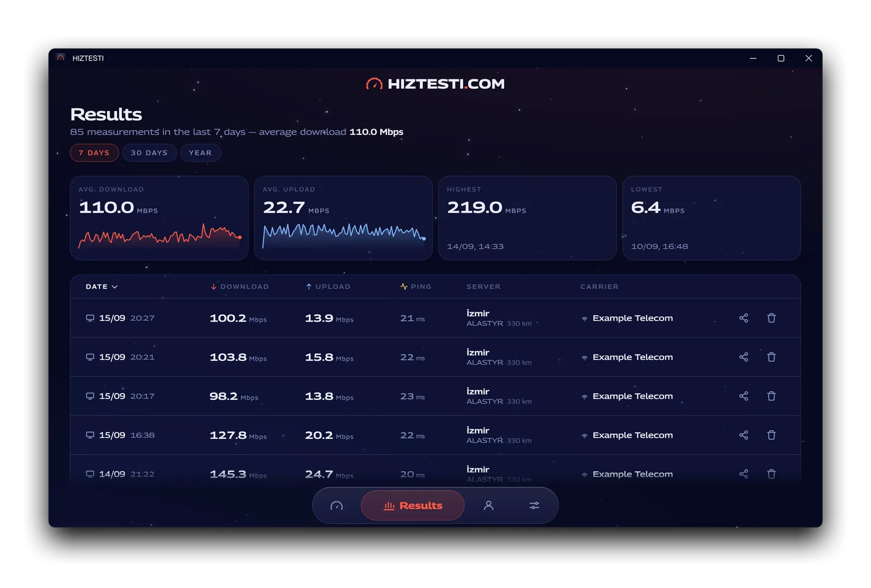The image size is (871, 588).
Task: Switch to the 30 DAYS filter
Action: (x=149, y=153)
